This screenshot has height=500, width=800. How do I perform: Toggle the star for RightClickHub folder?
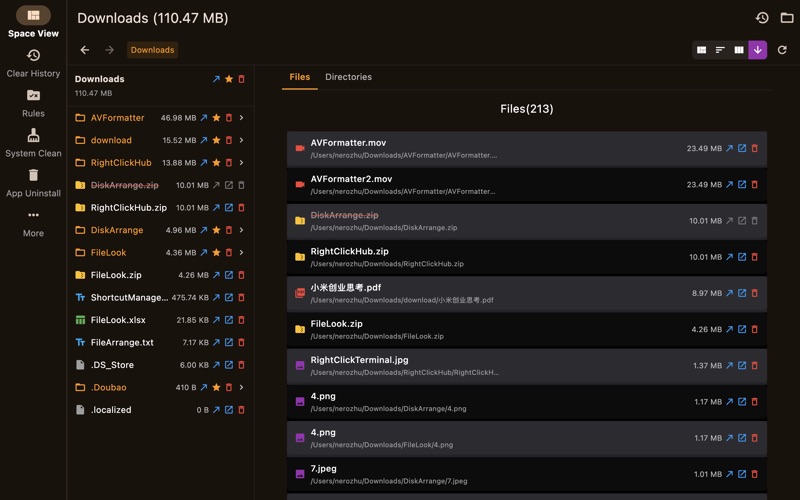(x=216, y=163)
